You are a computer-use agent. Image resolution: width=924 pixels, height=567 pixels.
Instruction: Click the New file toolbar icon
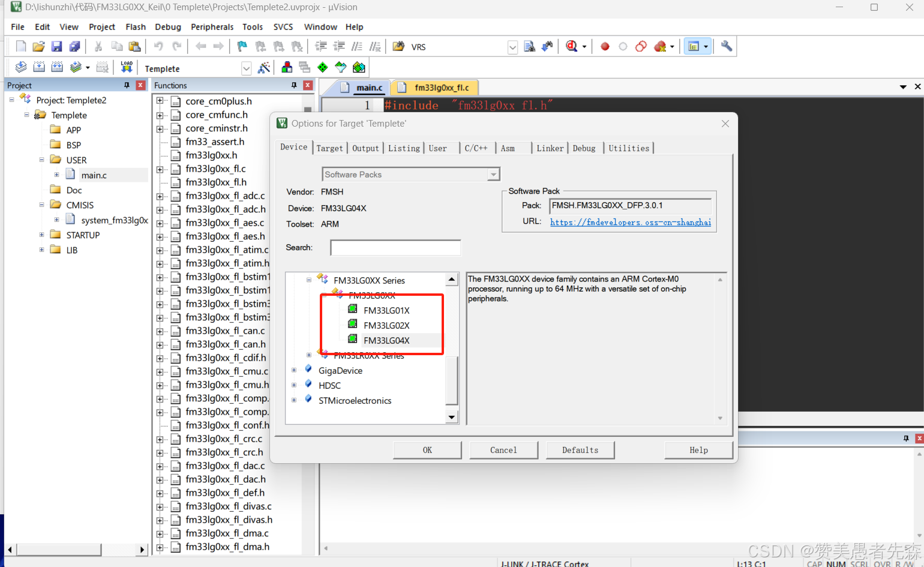(21, 46)
